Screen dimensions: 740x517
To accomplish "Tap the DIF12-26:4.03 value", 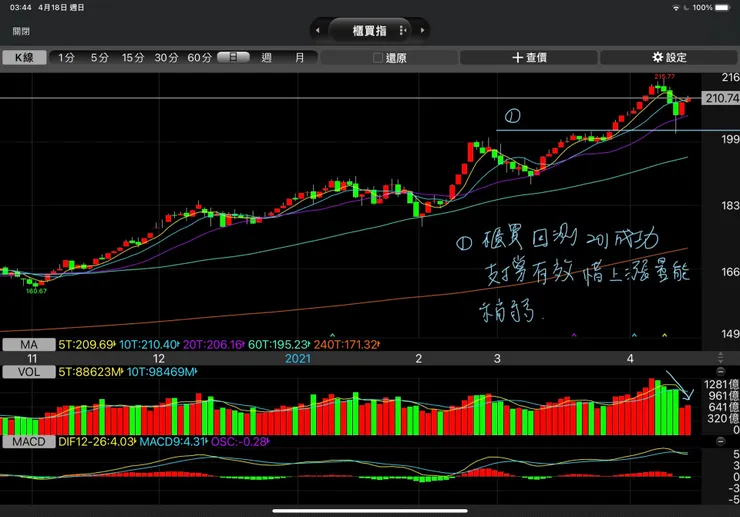I will [97, 442].
